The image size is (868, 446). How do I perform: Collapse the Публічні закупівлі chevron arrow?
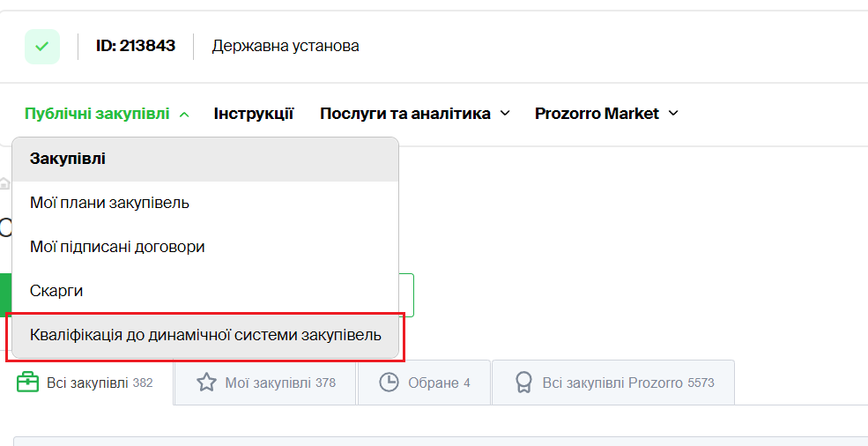coord(184,114)
